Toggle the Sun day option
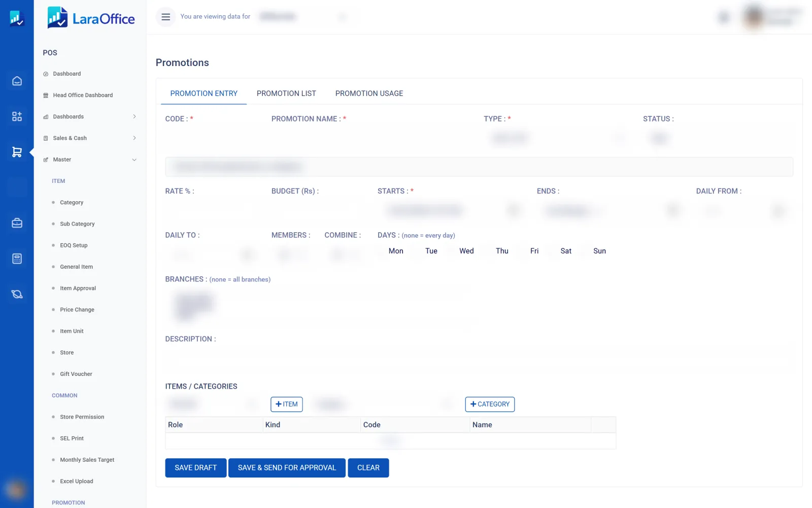Image resolution: width=812 pixels, height=508 pixels. [599, 251]
